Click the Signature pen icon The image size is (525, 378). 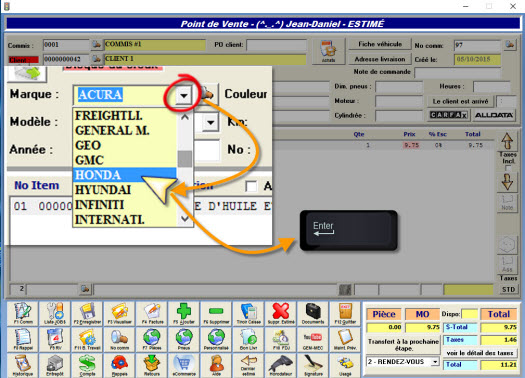[313, 365]
